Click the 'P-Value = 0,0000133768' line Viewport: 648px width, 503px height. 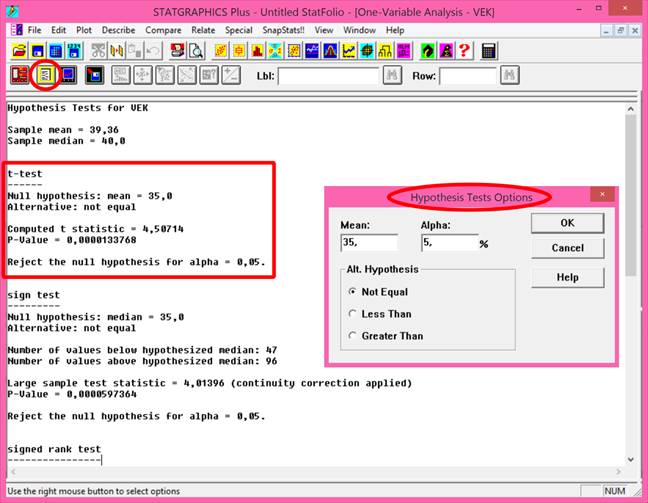[x=72, y=240]
